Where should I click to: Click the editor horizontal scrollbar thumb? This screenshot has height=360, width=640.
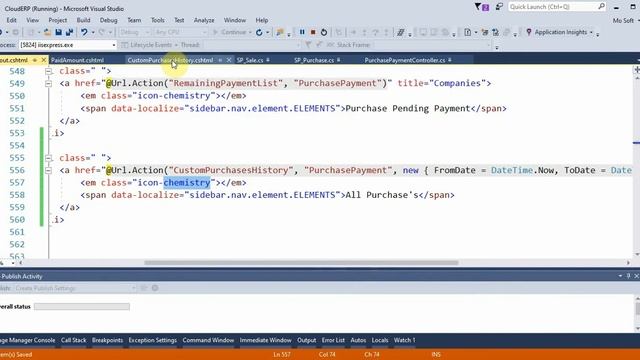[x=301, y=263]
